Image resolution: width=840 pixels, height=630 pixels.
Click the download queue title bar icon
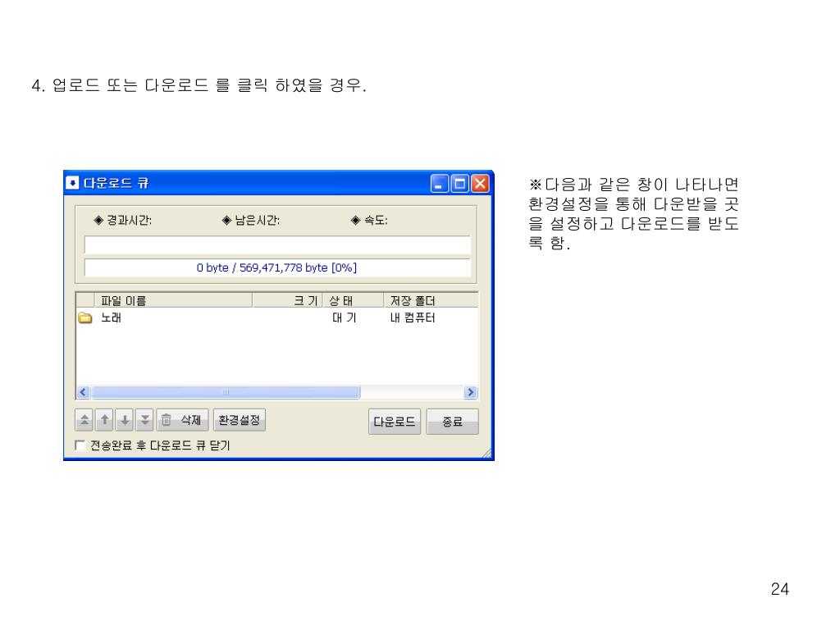(x=72, y=183)
